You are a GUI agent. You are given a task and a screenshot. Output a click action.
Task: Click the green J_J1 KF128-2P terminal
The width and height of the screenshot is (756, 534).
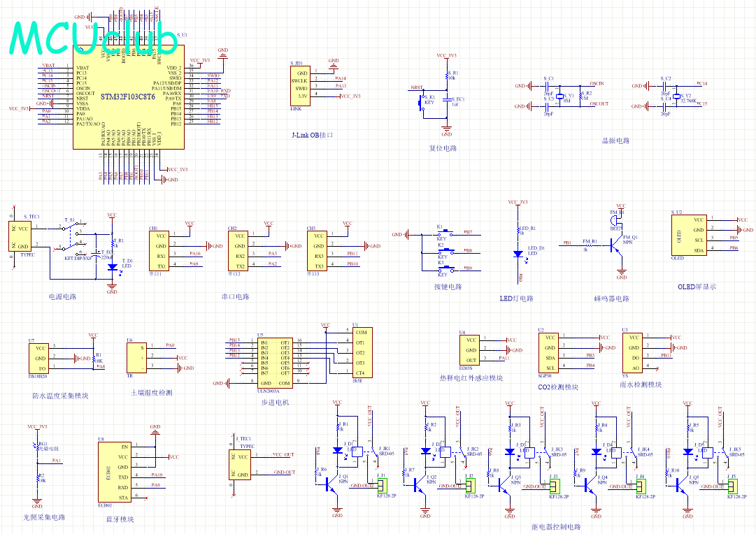click(382, 484)
